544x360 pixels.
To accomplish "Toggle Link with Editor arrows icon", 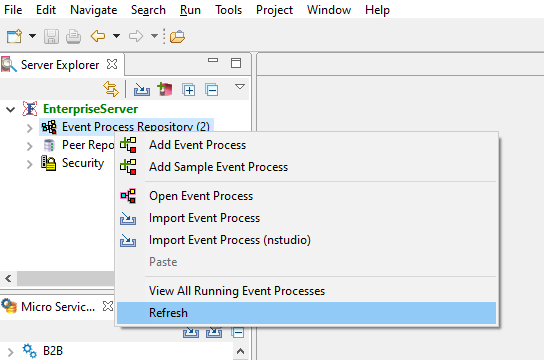I will point(111,89).
